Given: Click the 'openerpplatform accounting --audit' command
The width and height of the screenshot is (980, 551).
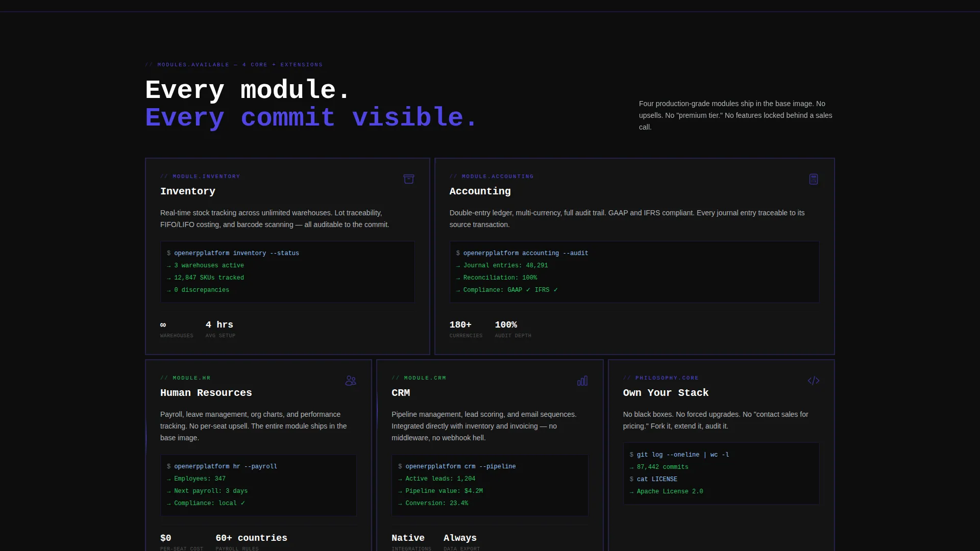Looking at the screenshot, I should pos(526,253).
